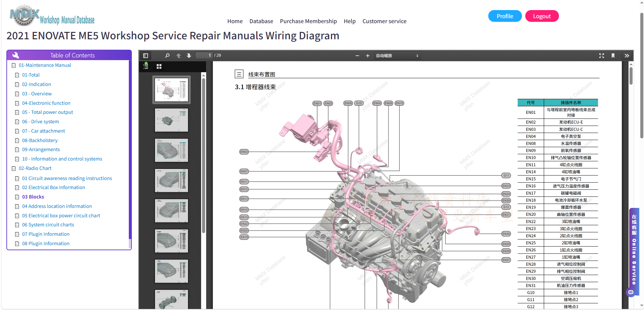
Task: Click the wrench icon in Table of Contents header
Action: [x=15, y=55]
